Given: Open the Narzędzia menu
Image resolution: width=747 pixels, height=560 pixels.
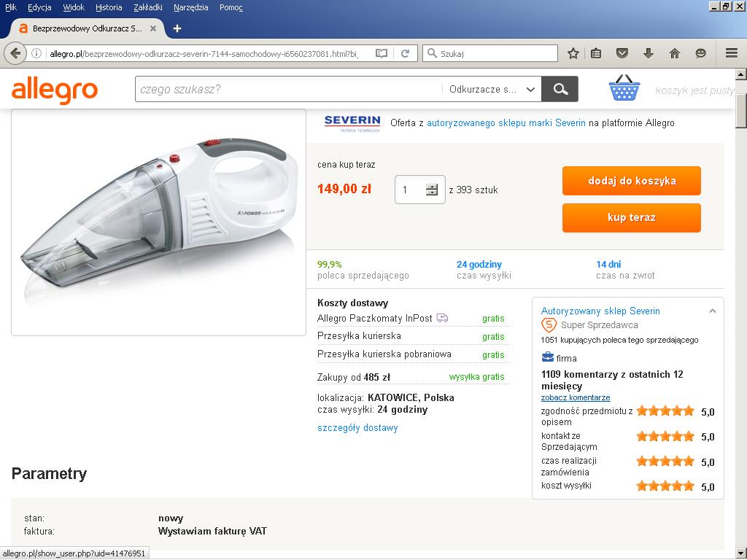Looking at the screenshot, I should tap(190, 7).
